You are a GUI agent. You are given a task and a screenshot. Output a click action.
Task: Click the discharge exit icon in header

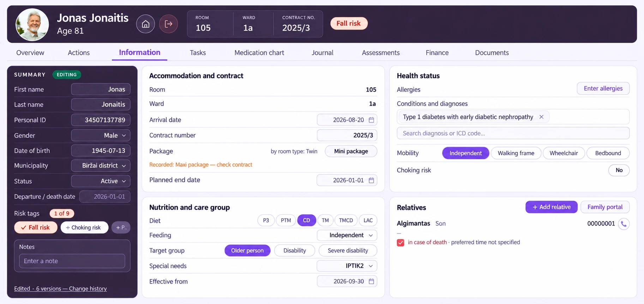(x=168, y=24)
